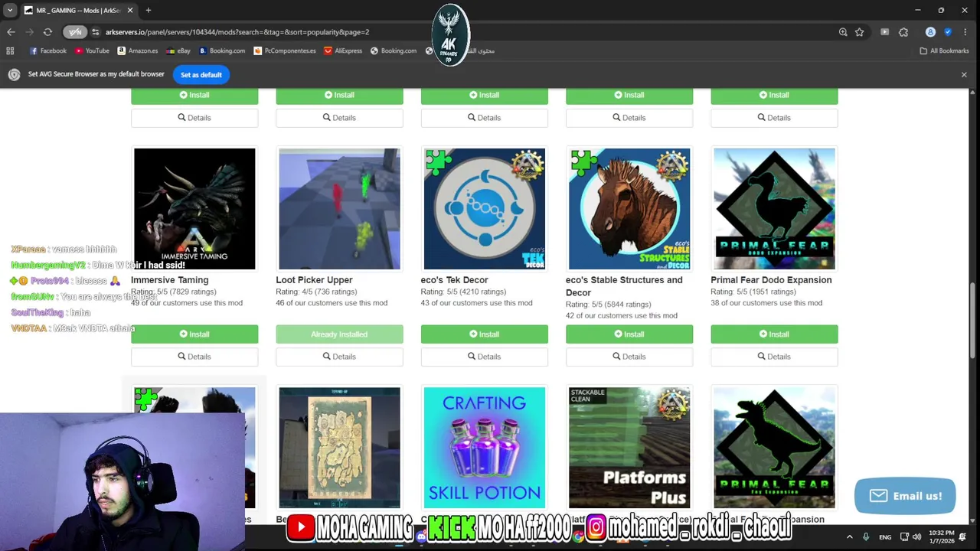Open the Platforms Plus thumbnail
Screen dimensions: 980x551
[629, 448]
